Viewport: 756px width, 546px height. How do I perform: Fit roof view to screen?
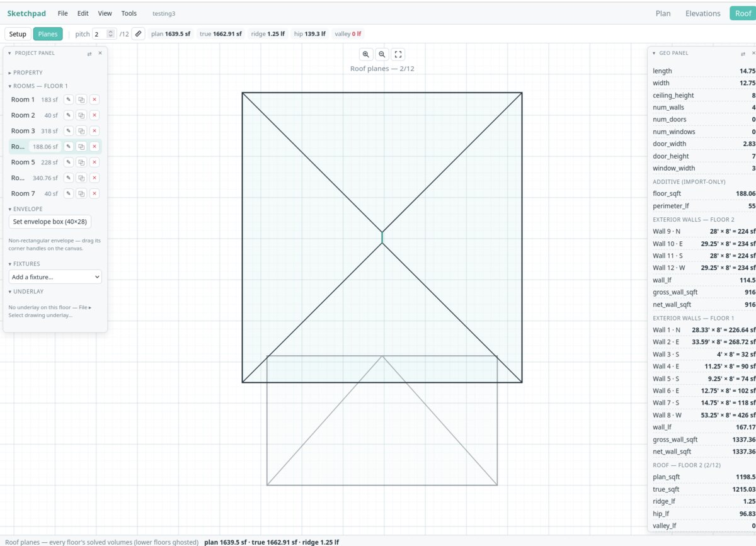coord(398,54)
